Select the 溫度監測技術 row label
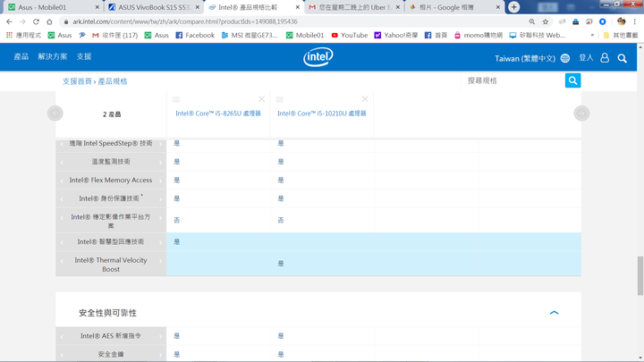Viewport: 644px width, 362px height. pyautogui.click(x=111, y=162)
